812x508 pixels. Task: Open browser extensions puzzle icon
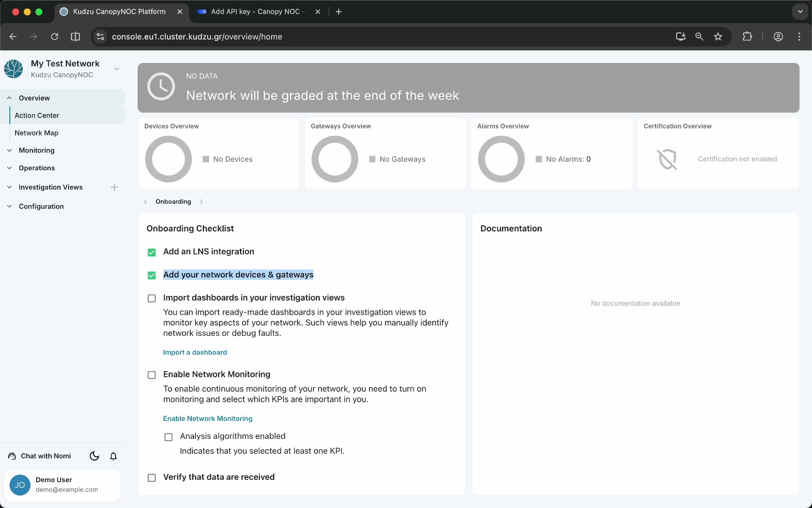[747, 37]
